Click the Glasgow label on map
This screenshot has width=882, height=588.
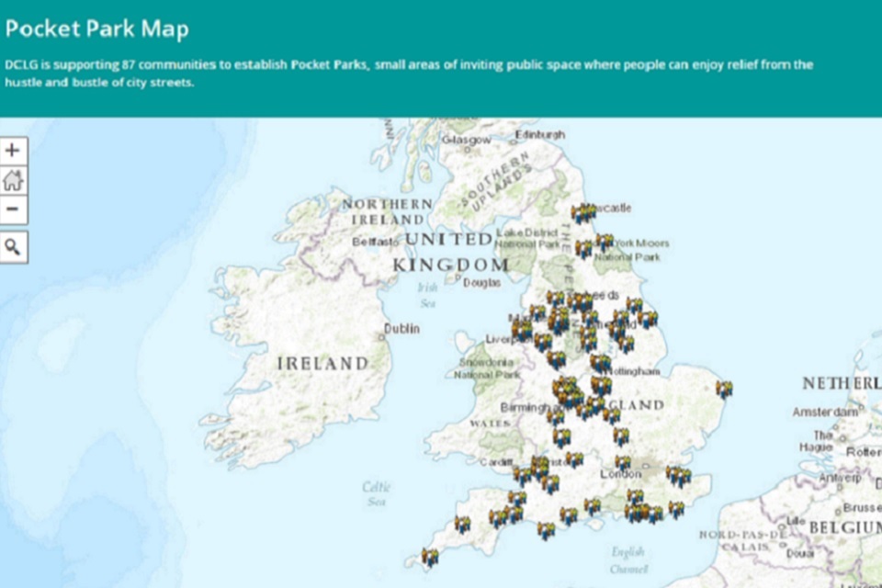point(466,140)
